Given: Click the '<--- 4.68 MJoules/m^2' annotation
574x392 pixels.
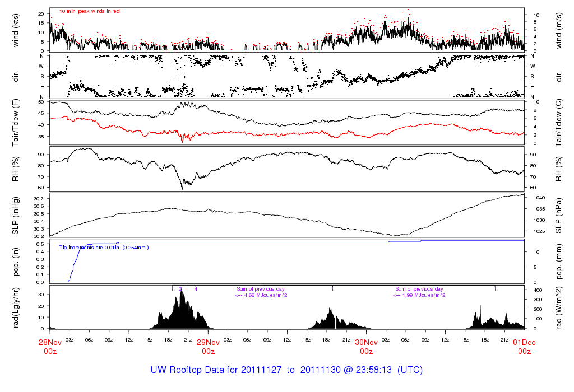Looking at the screenshot, I should click(x=261, y=295).
